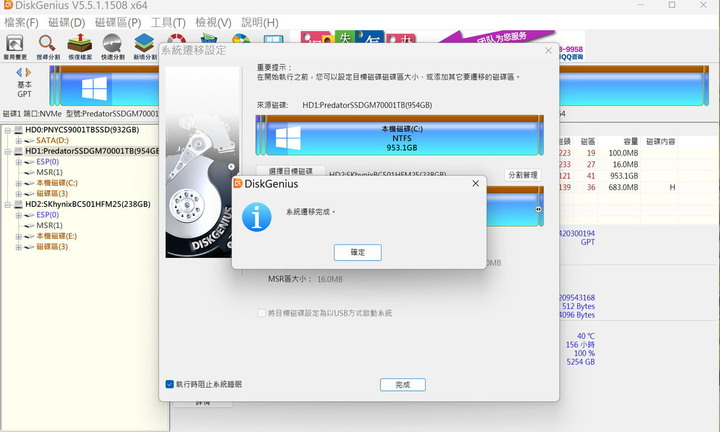This screenshot has width=720, height=432.
Task: Open the 工具(T) menu
Action: tap(168, 22)
